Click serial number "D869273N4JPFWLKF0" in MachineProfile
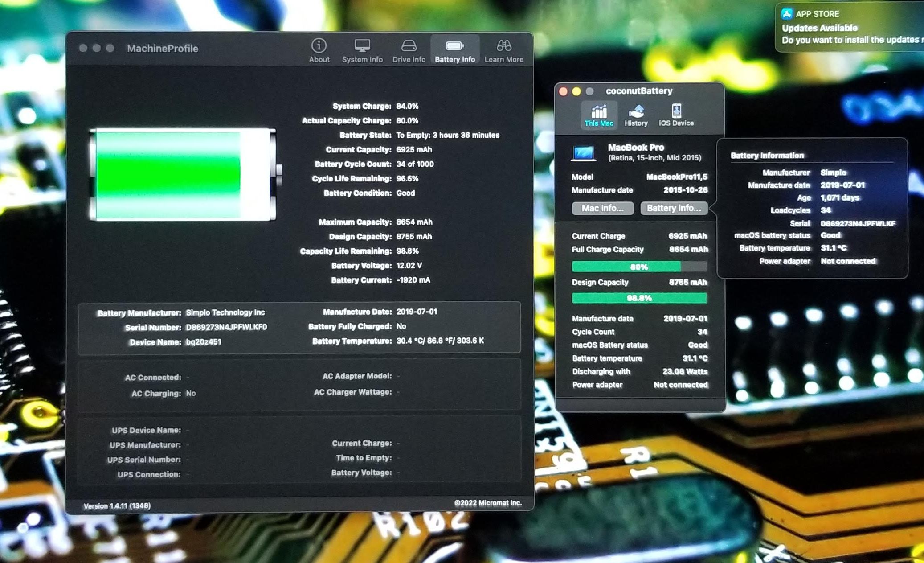The width and height of the screenshot is (924, 563). 226,327
